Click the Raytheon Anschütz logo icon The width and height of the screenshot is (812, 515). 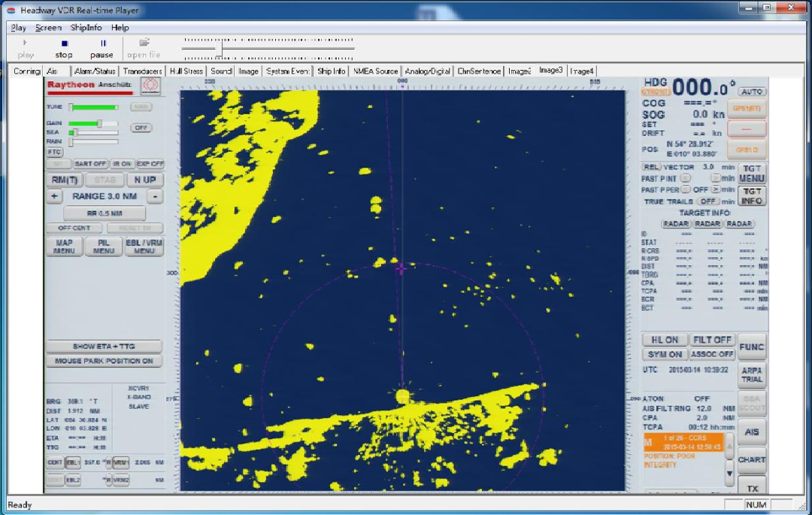pyautogui.click(x=150, y=86)
